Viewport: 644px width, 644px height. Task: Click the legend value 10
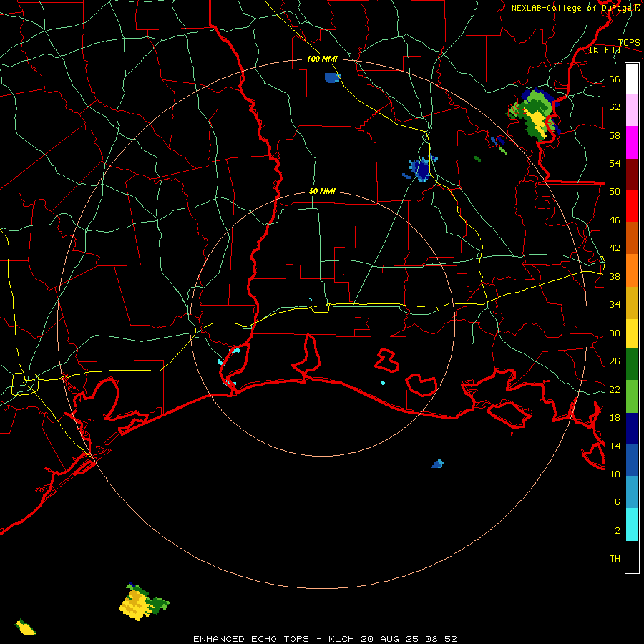coord(615,474)
